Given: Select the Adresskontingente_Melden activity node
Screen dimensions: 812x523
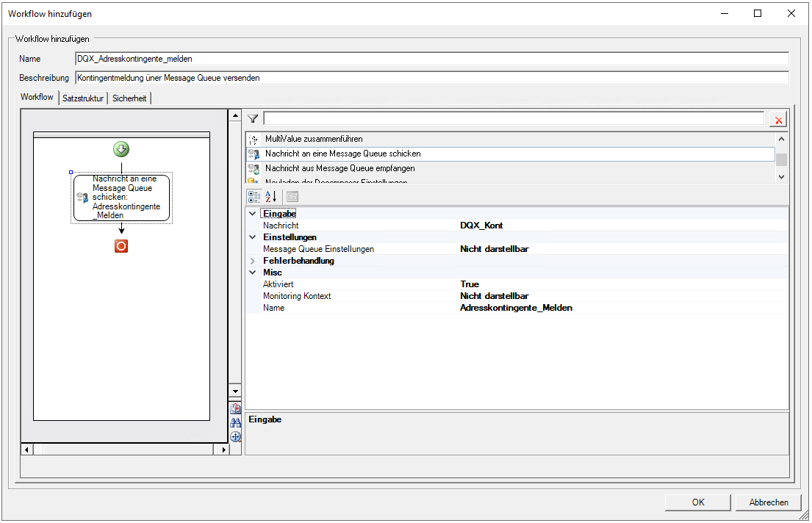Looking at the screenshot, I should pos(122,198).
